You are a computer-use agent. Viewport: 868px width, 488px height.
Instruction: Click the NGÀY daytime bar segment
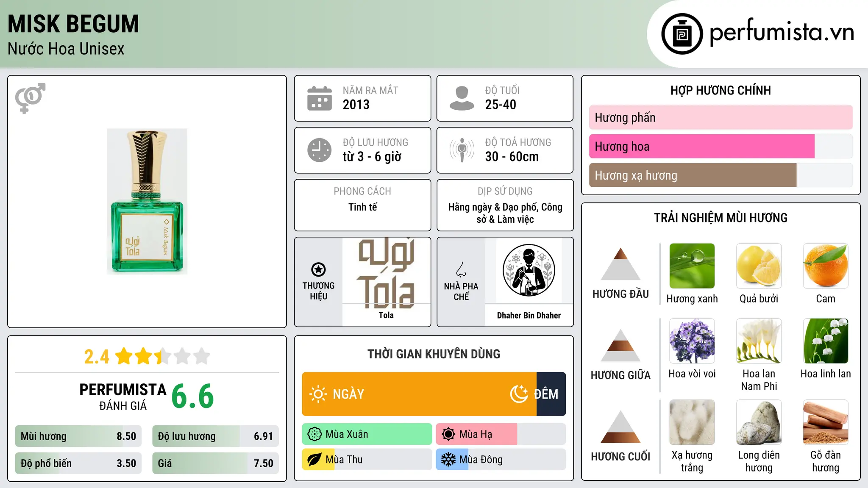pyautogui.click(x=419, y=394)
